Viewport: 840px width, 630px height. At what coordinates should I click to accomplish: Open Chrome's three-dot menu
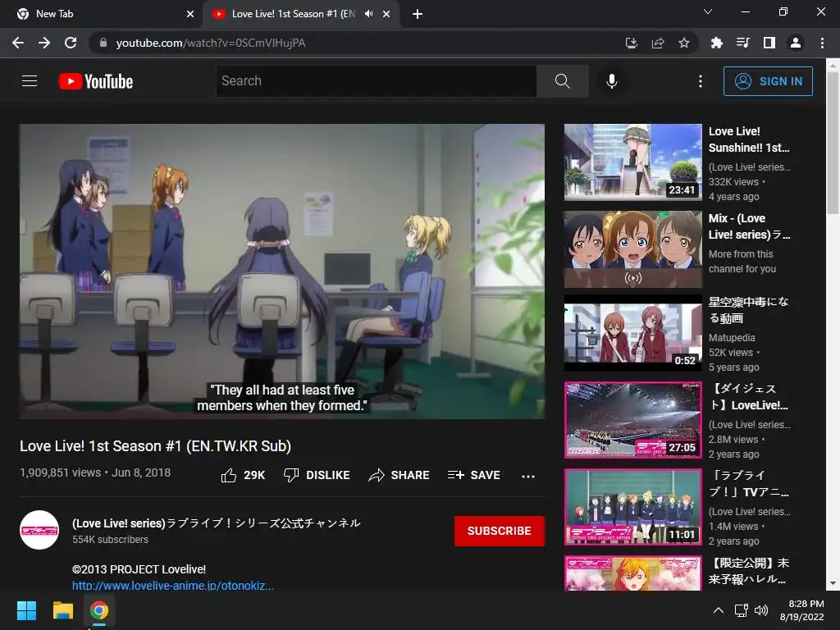pos(822,43)
